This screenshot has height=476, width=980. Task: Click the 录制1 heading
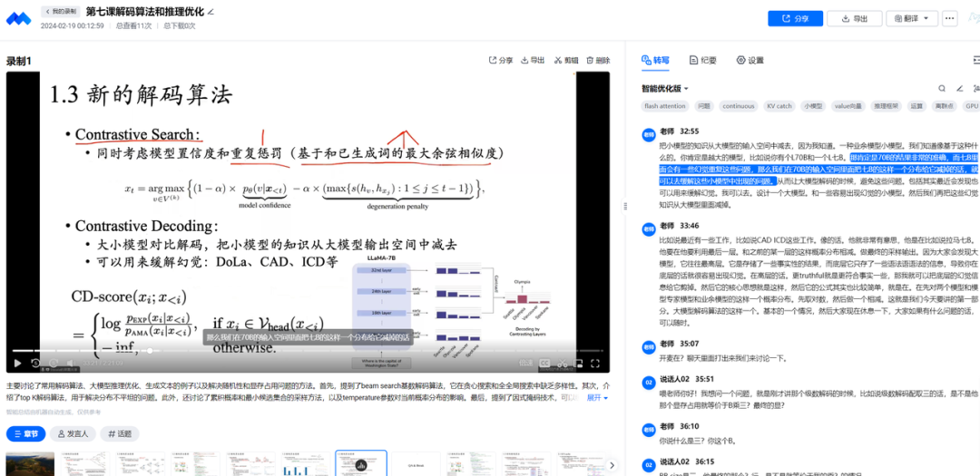19,61
